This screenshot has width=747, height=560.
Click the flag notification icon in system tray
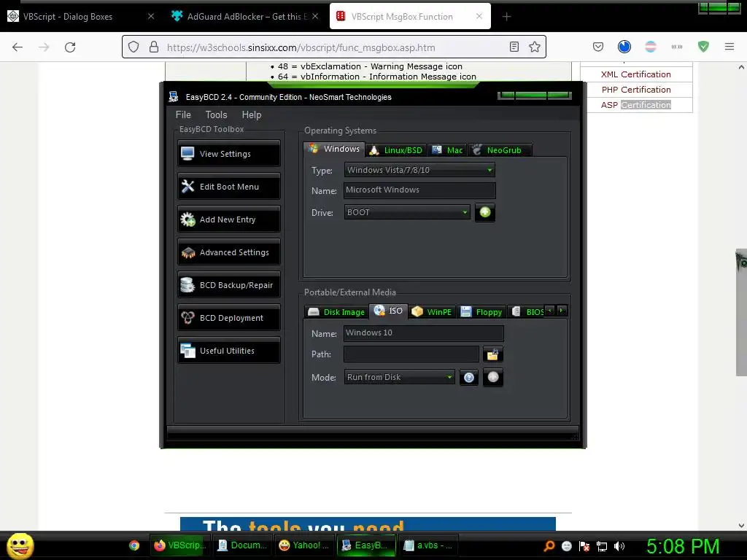(584, 546)
